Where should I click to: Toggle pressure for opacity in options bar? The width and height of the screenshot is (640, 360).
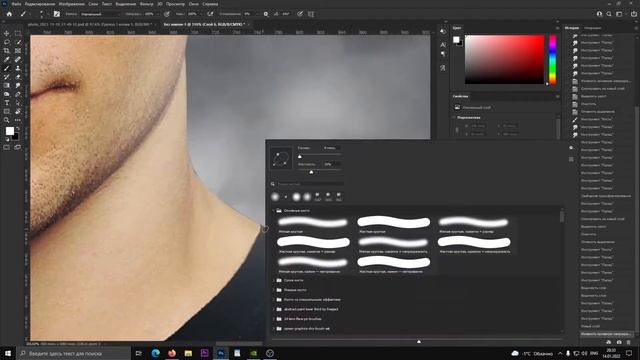click(x=167, y=14)
